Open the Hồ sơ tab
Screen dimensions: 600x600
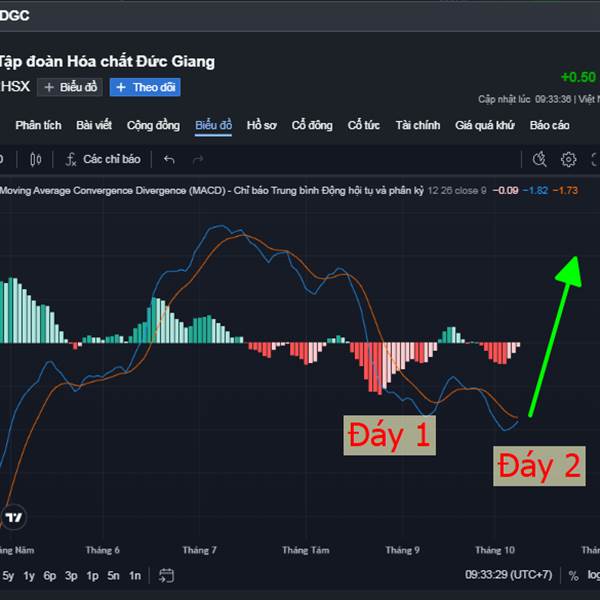pos(262,126)
